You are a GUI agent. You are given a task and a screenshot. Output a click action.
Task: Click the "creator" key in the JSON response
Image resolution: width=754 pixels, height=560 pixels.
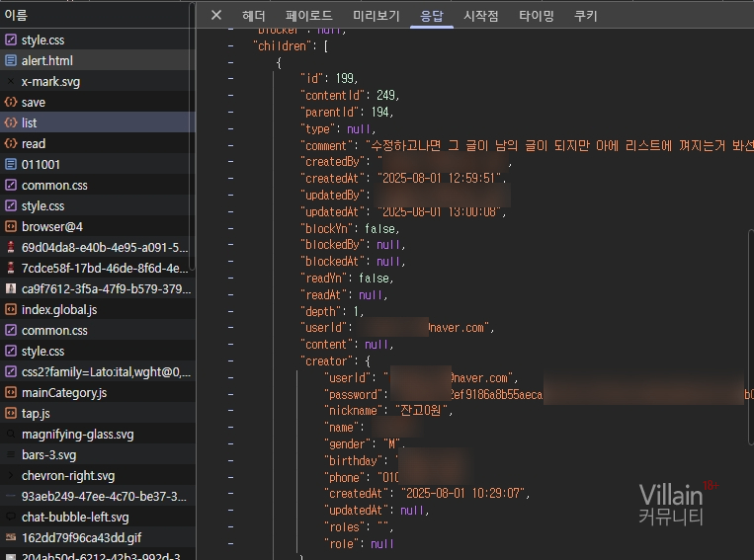coord(324,362)
